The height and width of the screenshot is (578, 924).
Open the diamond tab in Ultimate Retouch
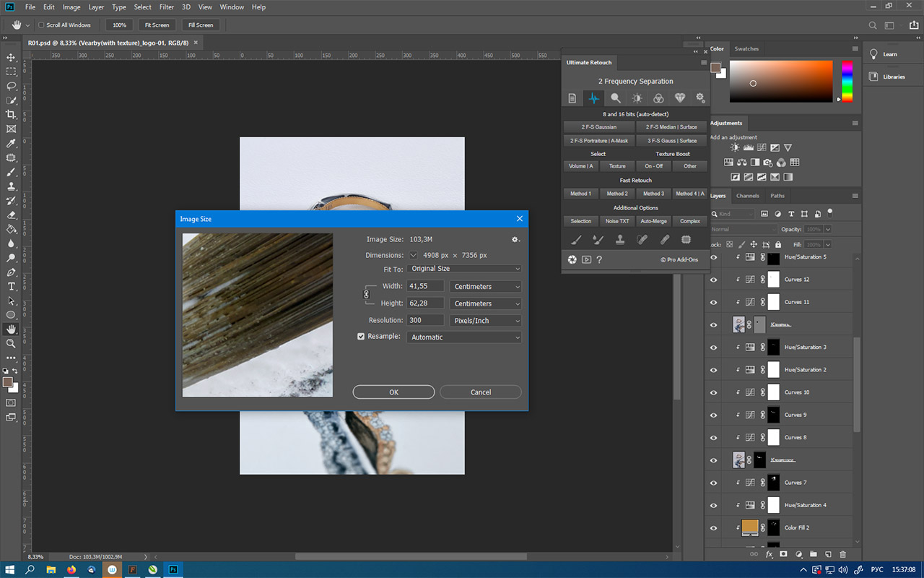tap(679, 98)
